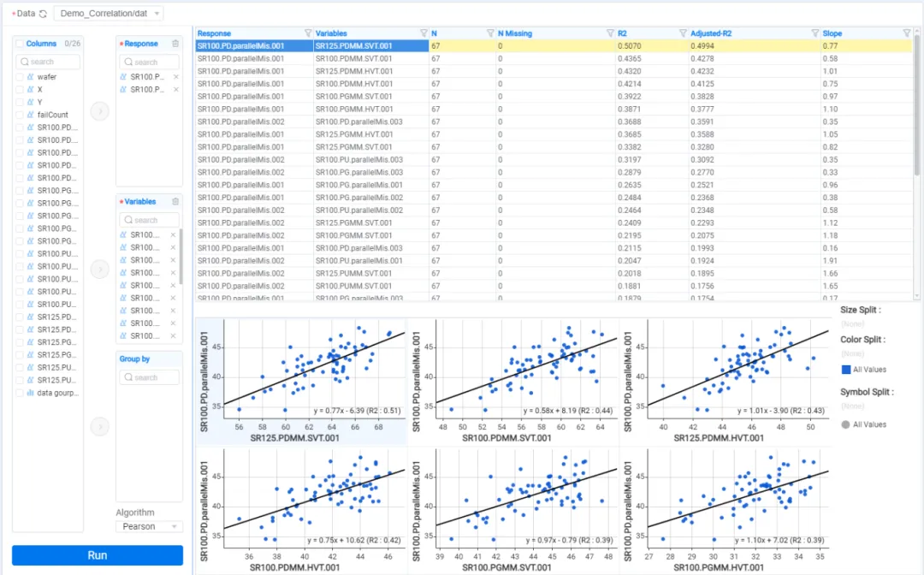924x575 pixels.
Task: Open the SR100.PGMM.SVT.001 scatter plot
Action: pos(513,510)
